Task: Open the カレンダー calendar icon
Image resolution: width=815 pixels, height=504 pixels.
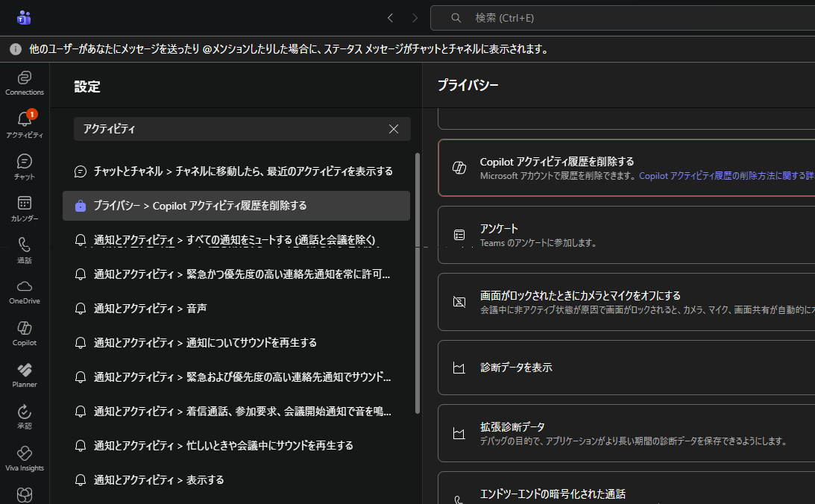Action: pyautogui.click(x=25, y=208)
